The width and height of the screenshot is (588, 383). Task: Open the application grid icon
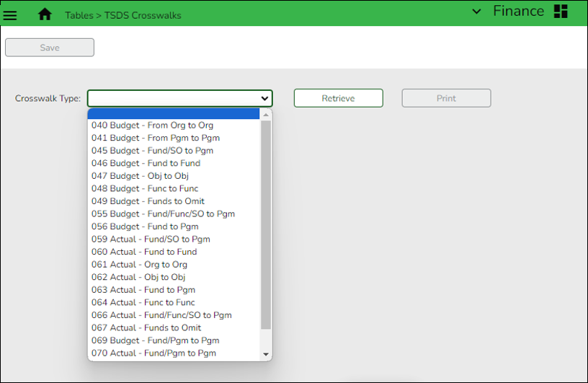point(561,12)
